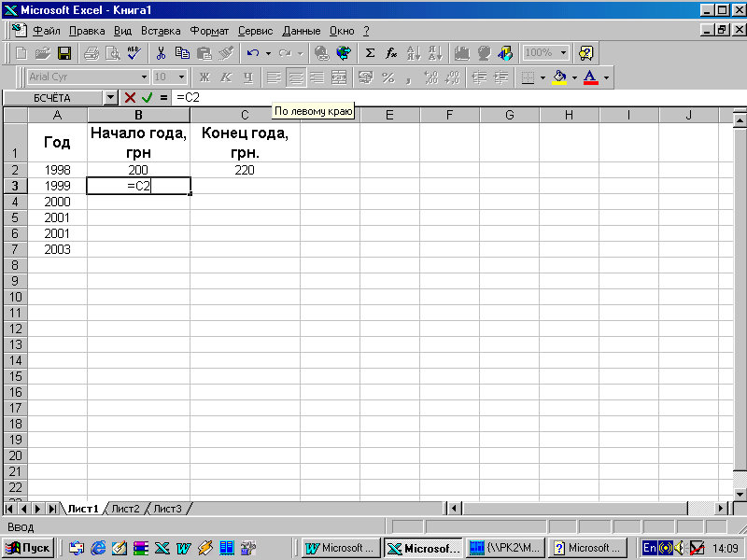This screenshot has width=747, height=560.
Task: Open the Файл menu
Action: pos(46,31)
